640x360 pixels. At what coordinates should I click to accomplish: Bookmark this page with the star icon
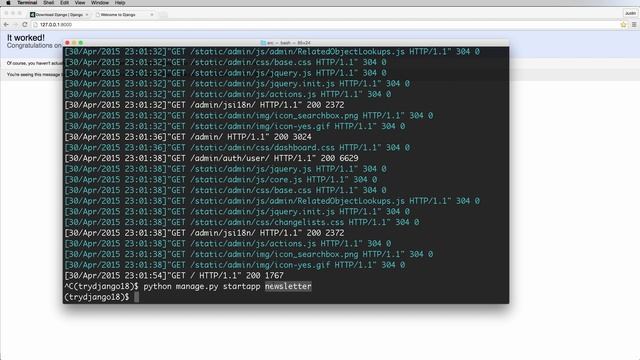click(x=623, y=24)
